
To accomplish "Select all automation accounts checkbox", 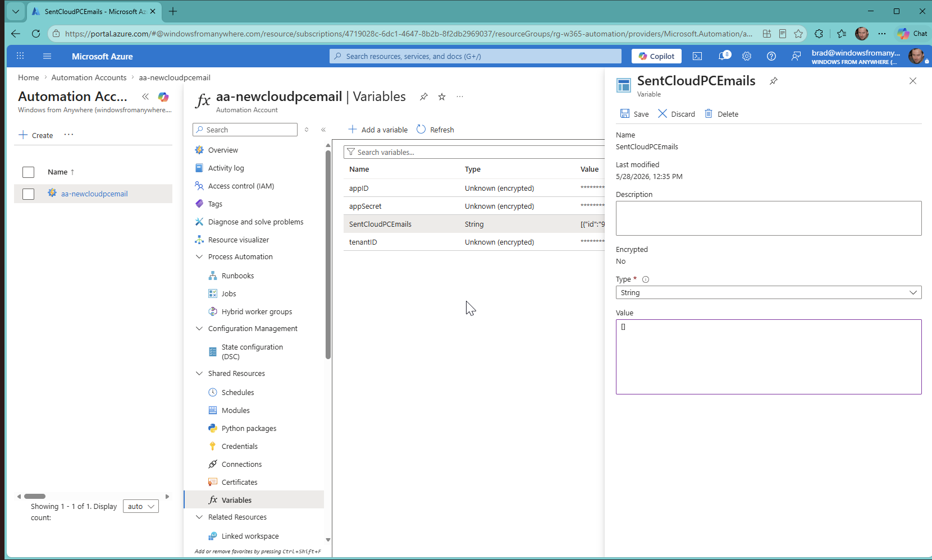I will 28,172.
